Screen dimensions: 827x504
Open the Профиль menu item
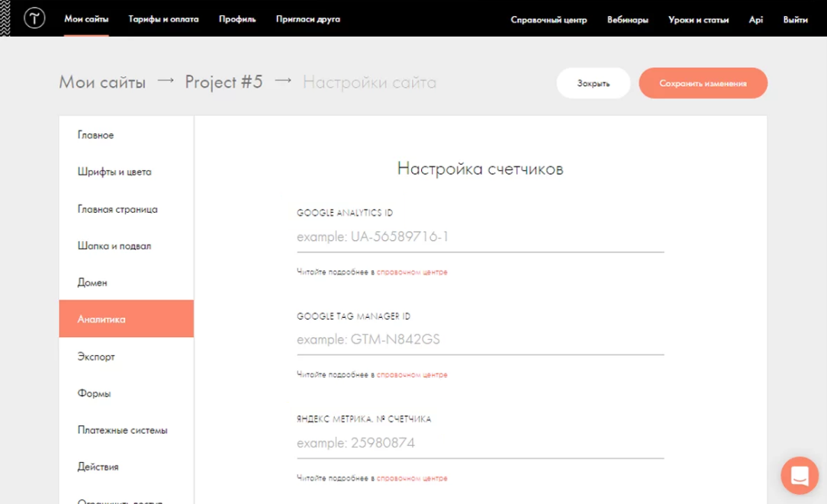click(237, 19)
